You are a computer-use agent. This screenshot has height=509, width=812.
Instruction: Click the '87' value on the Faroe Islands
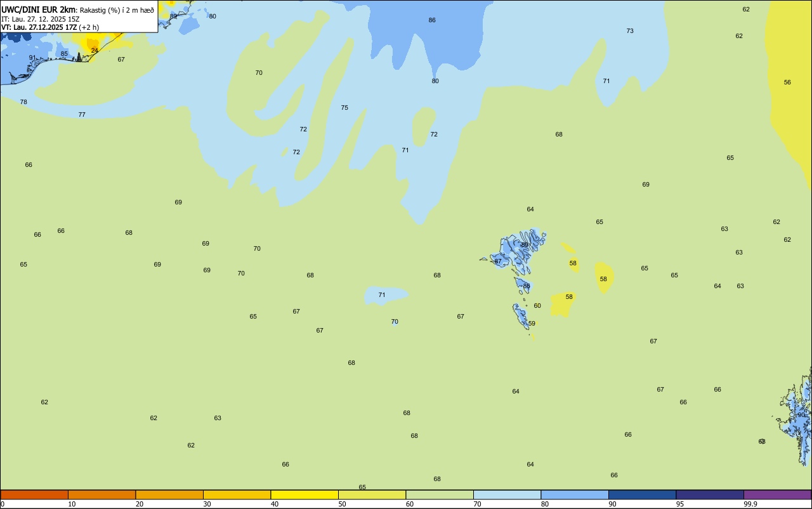pyautogui.click(x=498, y=261)
